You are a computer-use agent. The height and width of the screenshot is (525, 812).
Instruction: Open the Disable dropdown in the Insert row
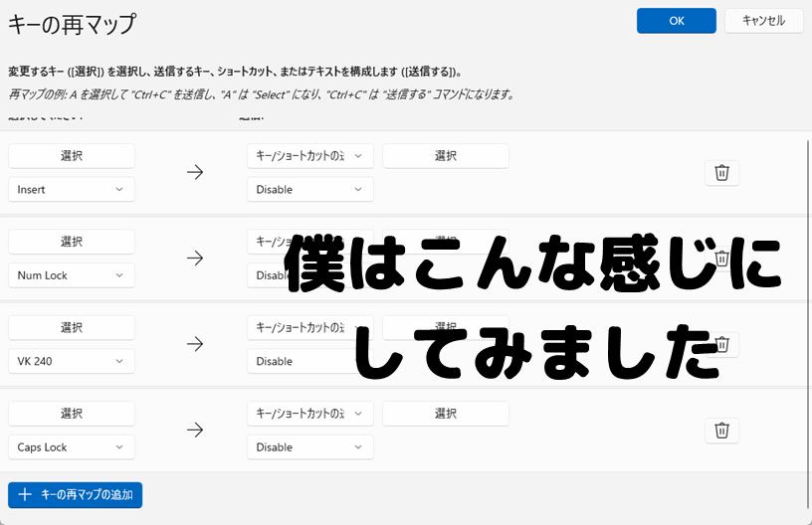click(309, 189)
